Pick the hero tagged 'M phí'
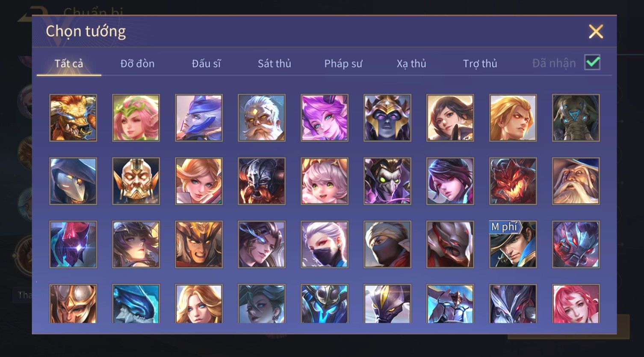 (513, 244)
